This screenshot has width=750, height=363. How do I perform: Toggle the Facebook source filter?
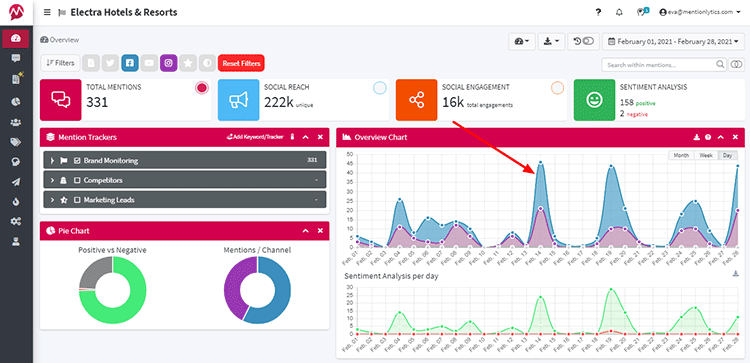pos(130,63)
